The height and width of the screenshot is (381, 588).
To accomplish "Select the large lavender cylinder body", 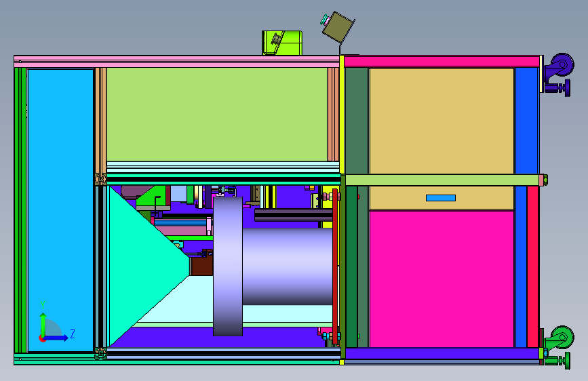I will click(x=288, y=266).
